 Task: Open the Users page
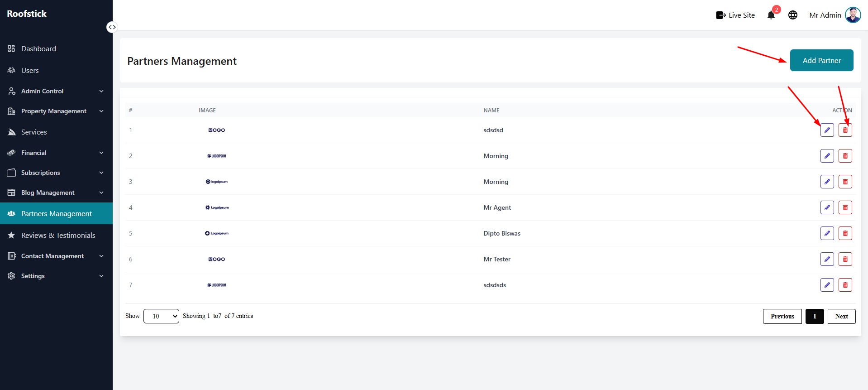(56, 70)
